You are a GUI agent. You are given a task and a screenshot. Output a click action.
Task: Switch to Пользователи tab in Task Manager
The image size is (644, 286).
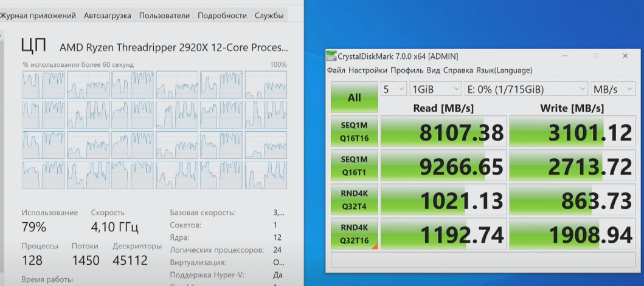point(164,16)
